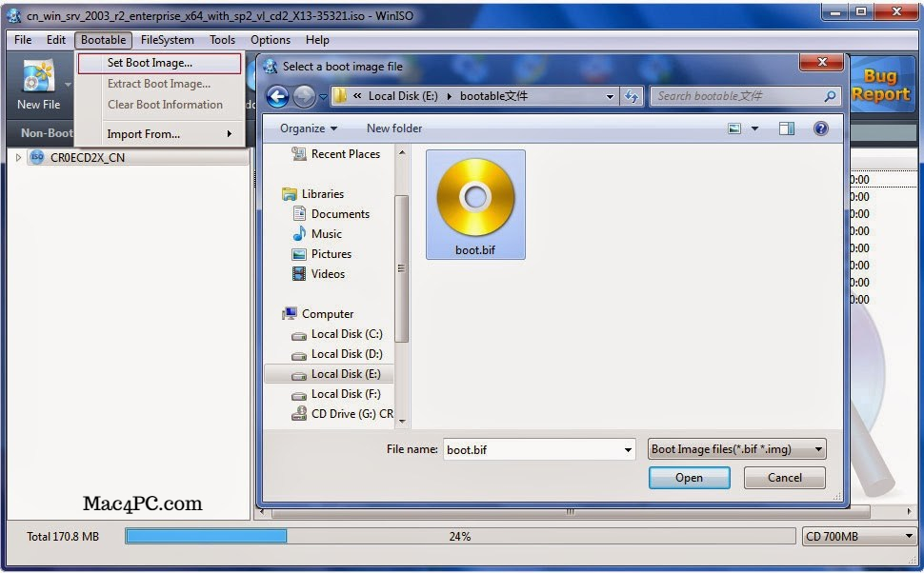Viewport: 924px width, 573px height.
Task: Browse Local Disk (D:)
Action: coord(337,354)
